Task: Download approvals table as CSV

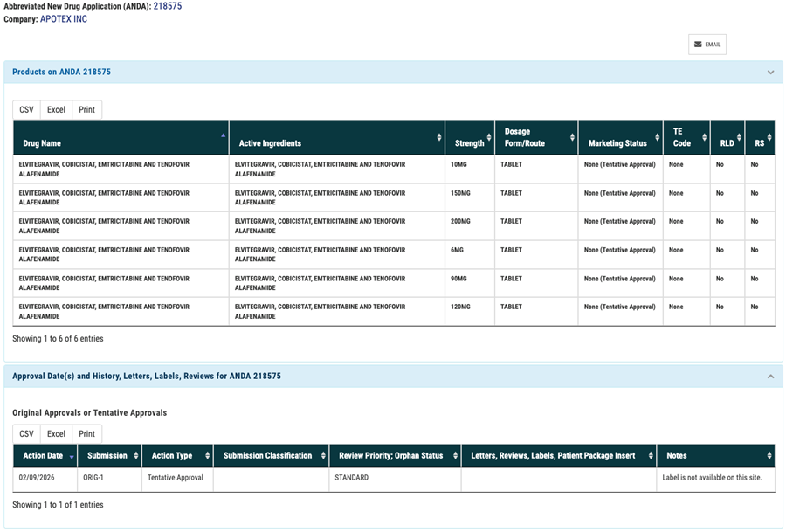Action: pyautogui.click(x=27, y=434)
